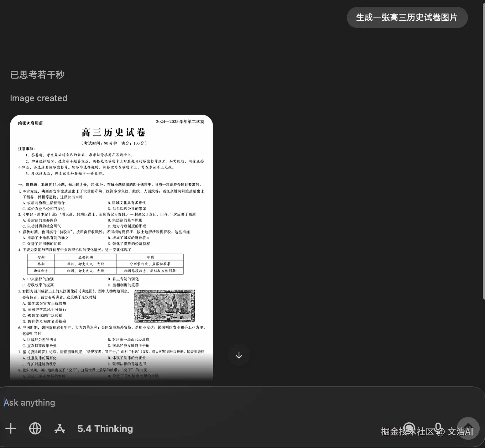The image size is (485, 448).
Task: Collapse the model's reasoning summary
Action: click(37, 74)
